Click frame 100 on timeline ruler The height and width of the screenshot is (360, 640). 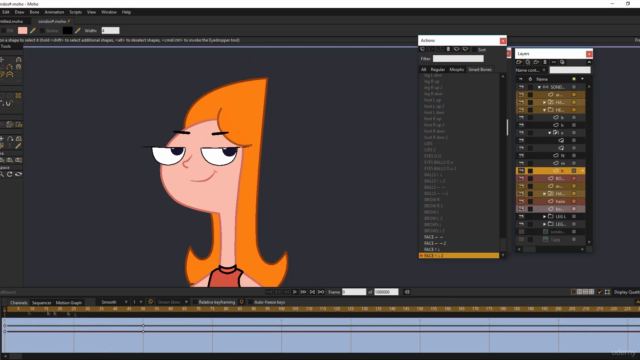tap(281, 309)
